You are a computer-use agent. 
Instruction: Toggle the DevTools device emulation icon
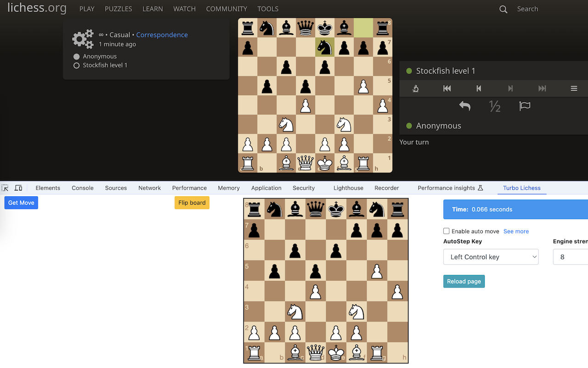[x=18, y=188]
